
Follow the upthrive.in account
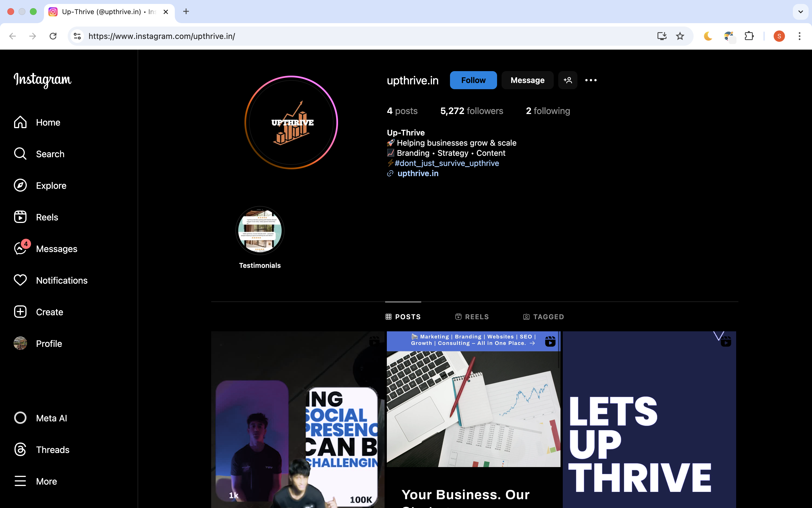473,80
